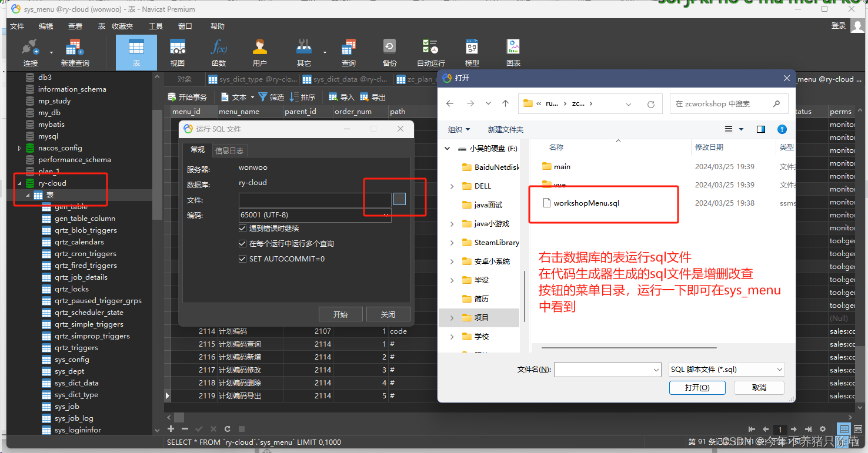Click delete record minus icon at grid bottom
The width and height of the screenshot is (868, 453).
[185, 429]
